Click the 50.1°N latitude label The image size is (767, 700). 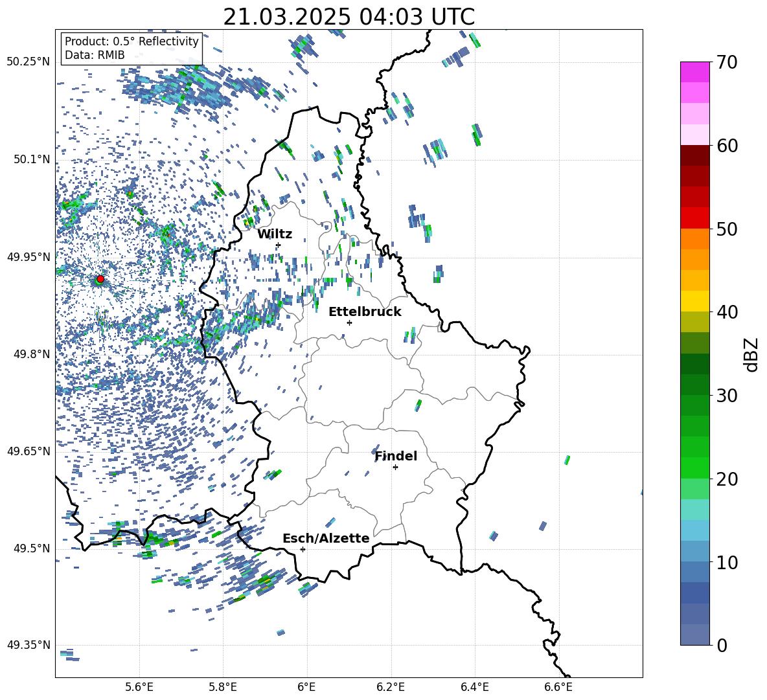point(32,159)
